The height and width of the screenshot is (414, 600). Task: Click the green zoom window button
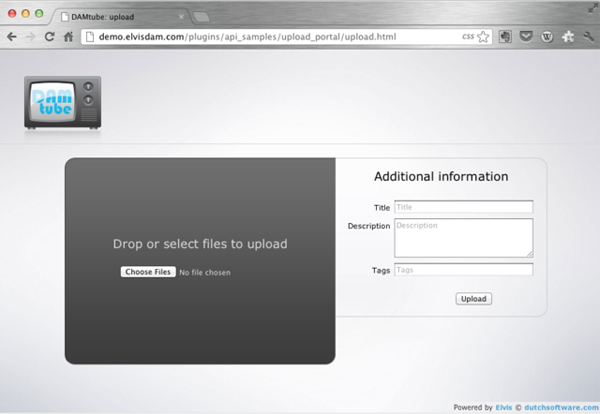click(x=39, y=13)
